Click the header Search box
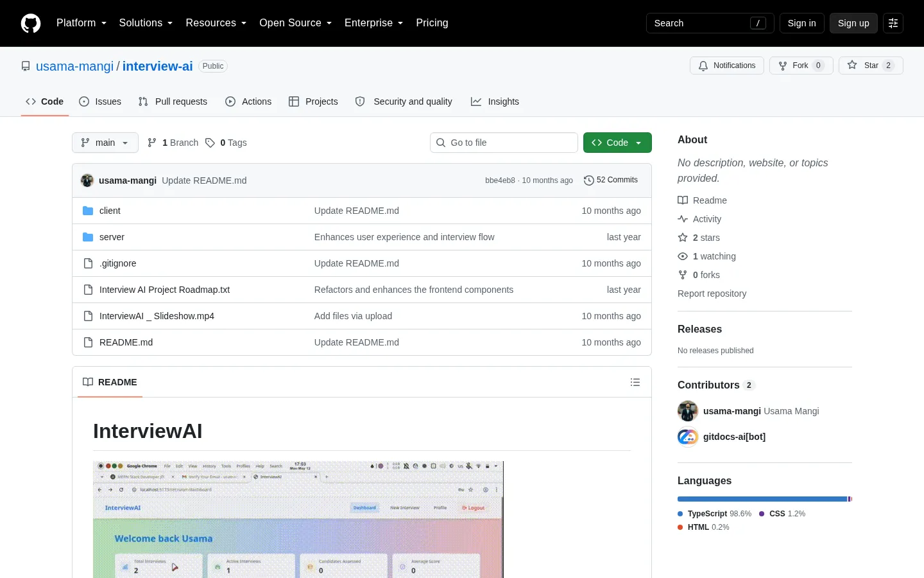The height and width of the screenshot is (578, 924). [x=710, y=23]
